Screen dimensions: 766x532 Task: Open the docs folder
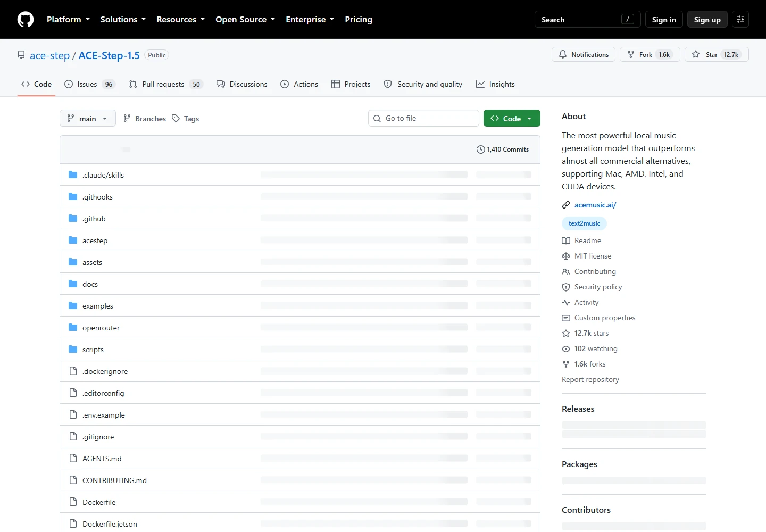coord(90,284)
